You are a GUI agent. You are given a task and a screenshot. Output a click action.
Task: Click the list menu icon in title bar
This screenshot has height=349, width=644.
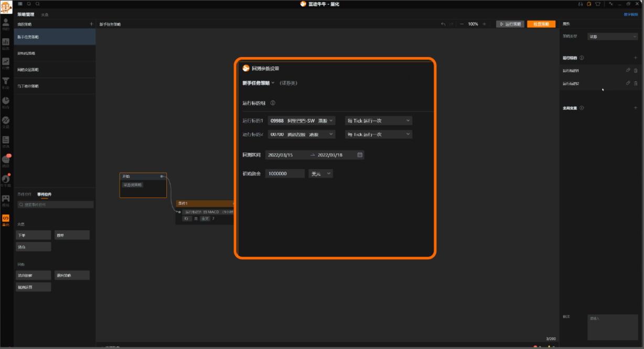[20, 4]
